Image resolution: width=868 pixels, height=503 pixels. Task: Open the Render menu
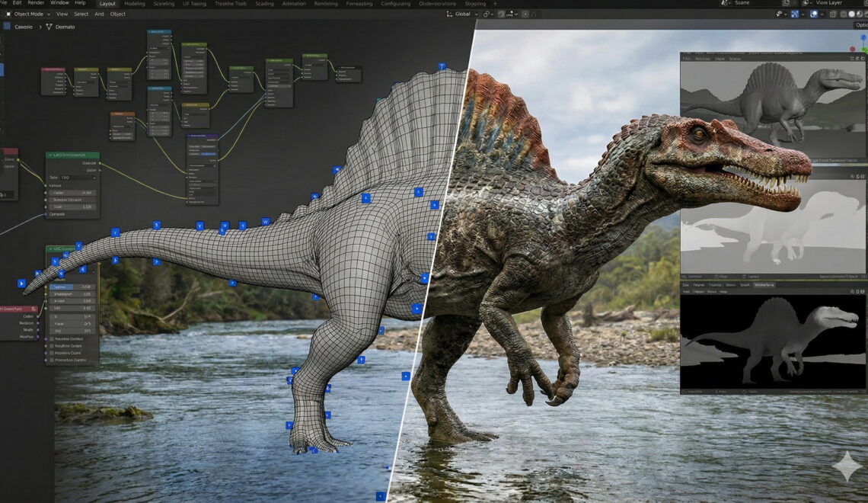point(36,3)
